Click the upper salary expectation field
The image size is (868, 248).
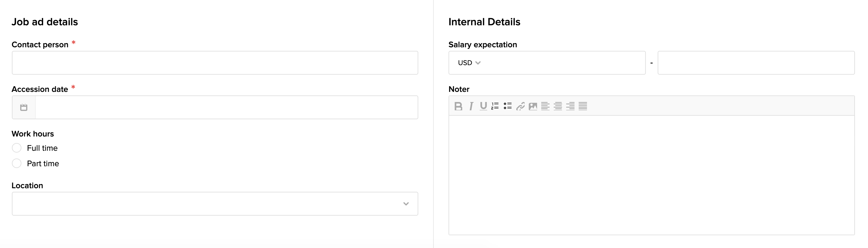pos(756,63)
